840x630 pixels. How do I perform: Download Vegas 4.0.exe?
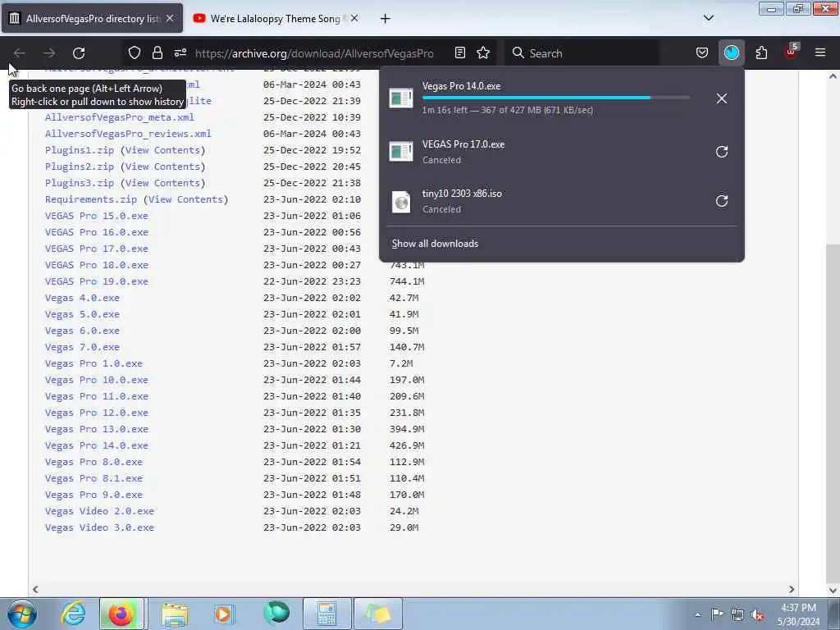(82, 298)
